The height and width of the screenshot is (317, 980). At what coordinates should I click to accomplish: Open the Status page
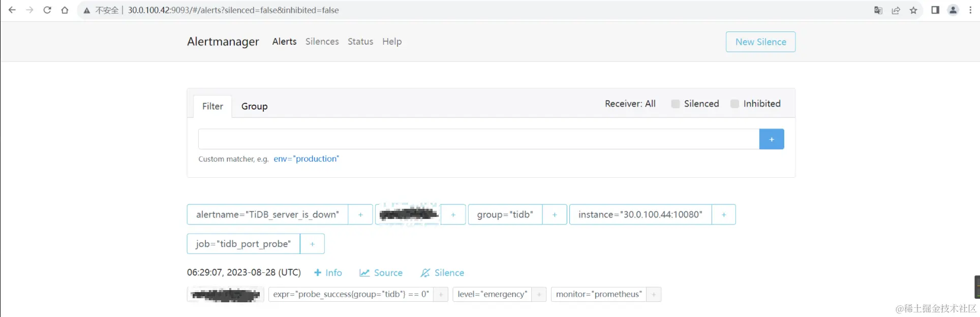click(x=360, y=42)
